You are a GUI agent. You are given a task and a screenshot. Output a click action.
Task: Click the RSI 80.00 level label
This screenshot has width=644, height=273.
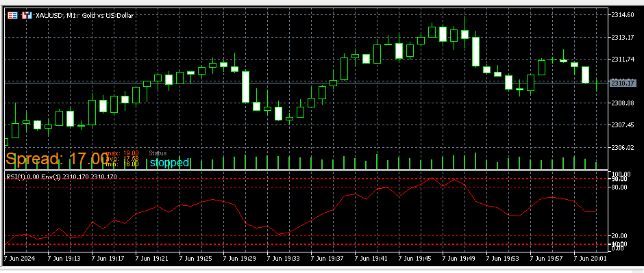click(x=619, y=187)
